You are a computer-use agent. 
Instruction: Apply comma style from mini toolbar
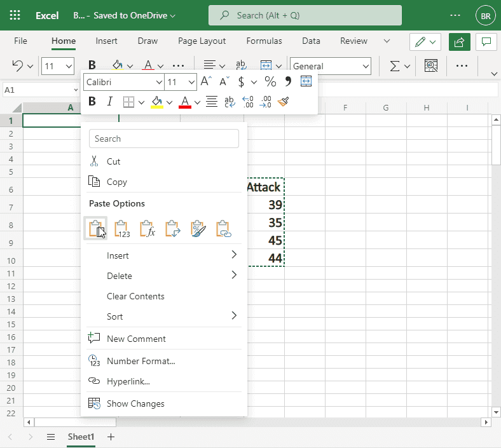(x=288, y=82)
